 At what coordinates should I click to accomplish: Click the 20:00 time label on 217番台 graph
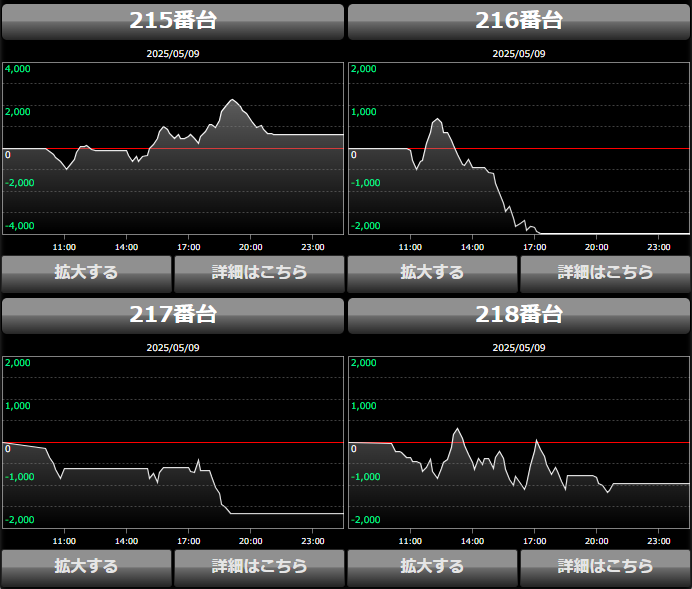point(250,540)
